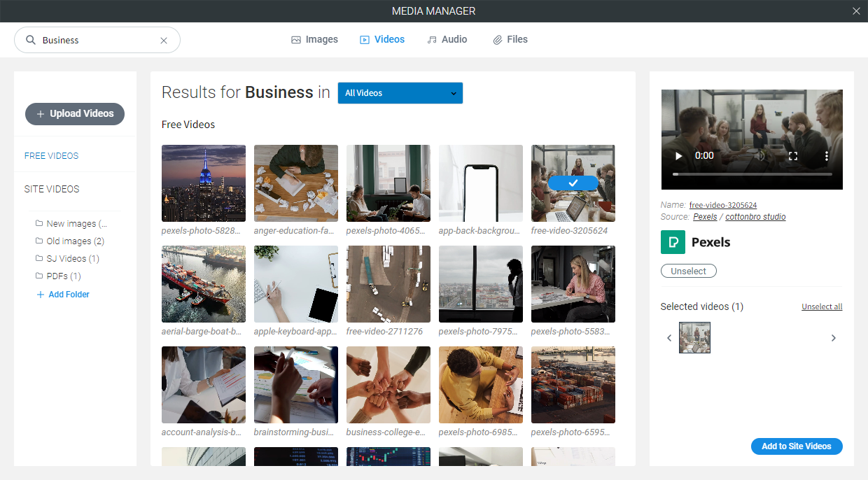Switch to the Videos tab

coord(382,39)
